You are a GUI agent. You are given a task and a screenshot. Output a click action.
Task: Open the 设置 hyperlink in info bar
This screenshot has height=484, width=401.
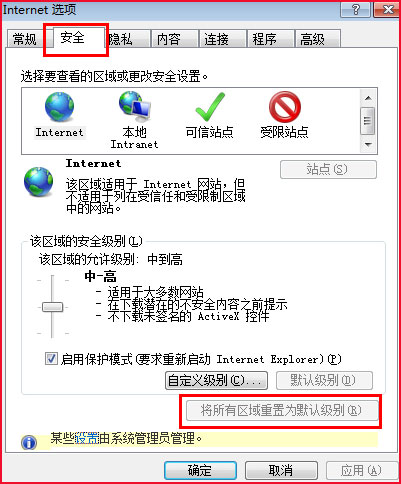87,438
